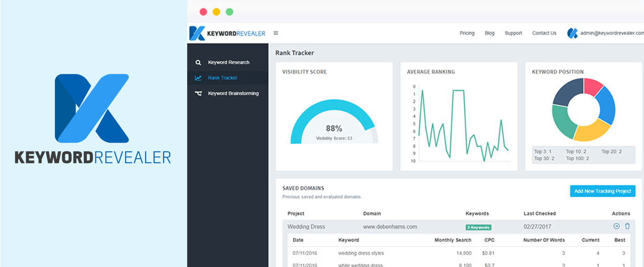Open Keyword Brainstorming in sidebar
644x267 pixels.
(233, 93)
